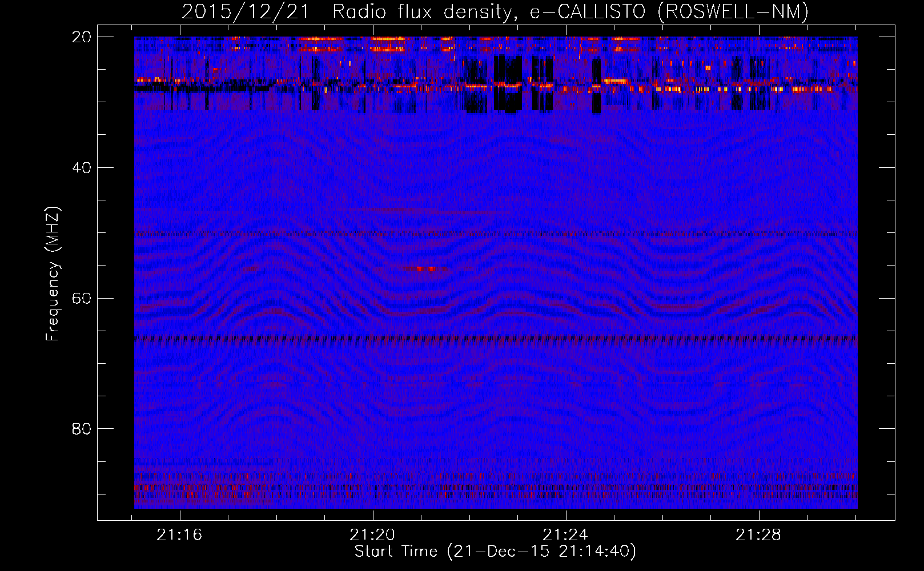
Task: Click the plot title text e-CALLISTO (ROSWELL-NM)
Action: point(669,12)
